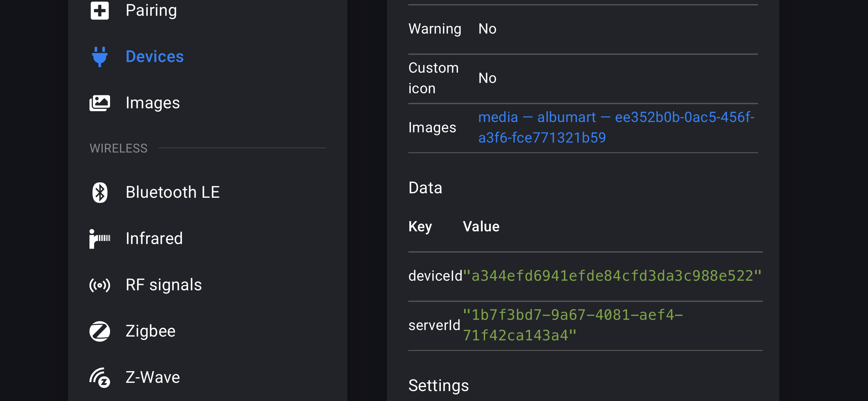Click the serverId value string

coord(572,325)
